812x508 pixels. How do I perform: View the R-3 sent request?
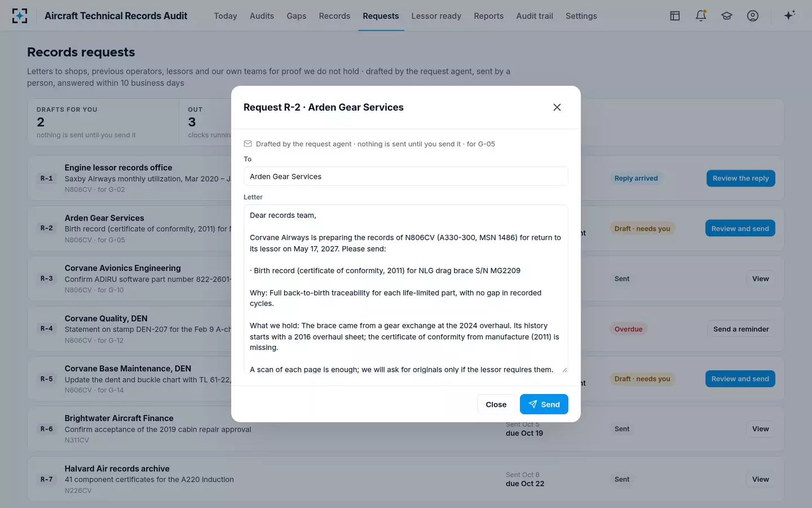point(761,279)
